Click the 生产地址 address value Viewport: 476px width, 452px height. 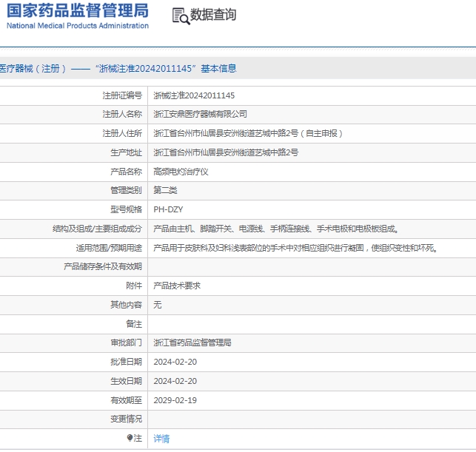(226, 152)
